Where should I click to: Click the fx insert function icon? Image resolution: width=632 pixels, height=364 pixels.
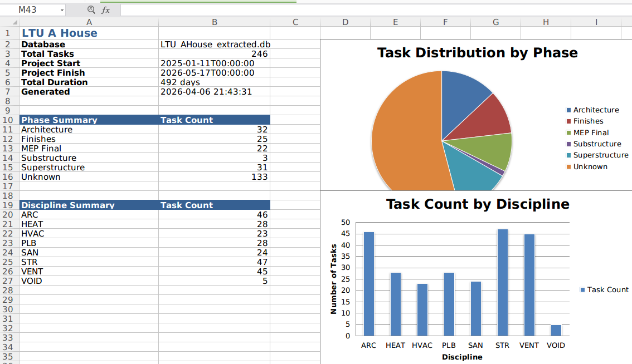105,10
